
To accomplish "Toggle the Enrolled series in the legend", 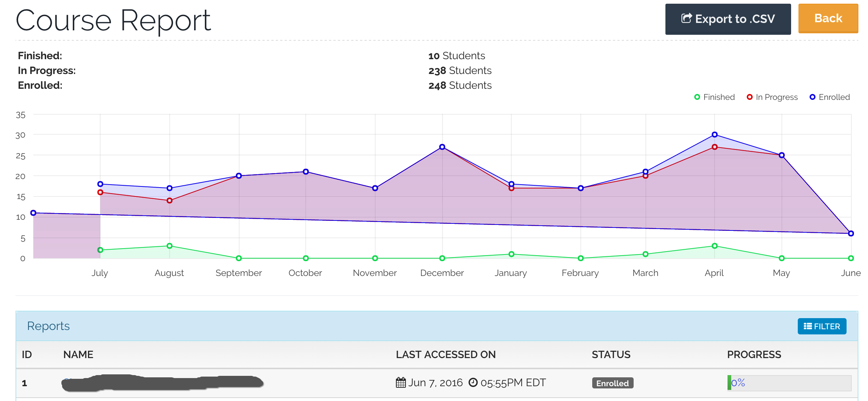I will 834,97.
